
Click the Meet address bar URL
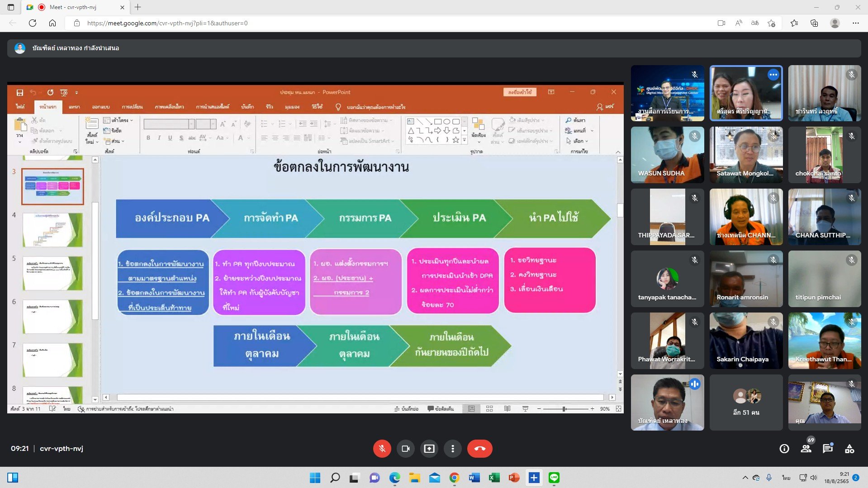(167, 23)
